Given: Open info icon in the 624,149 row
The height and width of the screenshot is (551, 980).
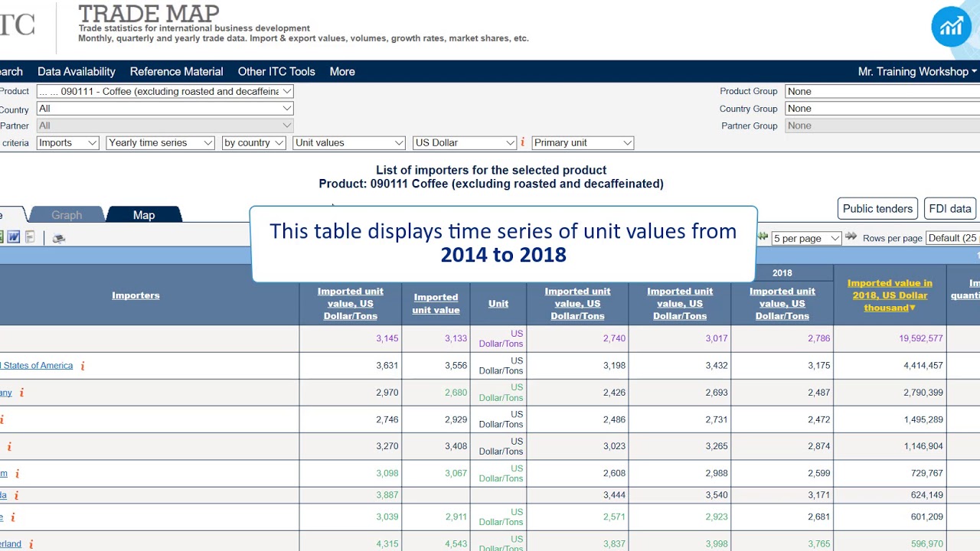Looking at the screenshot, I should (16, 496).
